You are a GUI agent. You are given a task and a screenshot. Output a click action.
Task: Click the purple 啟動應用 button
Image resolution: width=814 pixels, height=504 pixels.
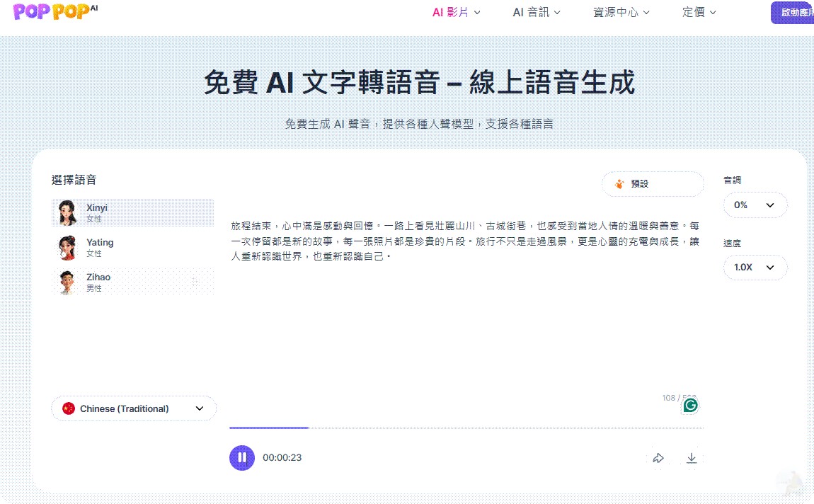[792, 13]
